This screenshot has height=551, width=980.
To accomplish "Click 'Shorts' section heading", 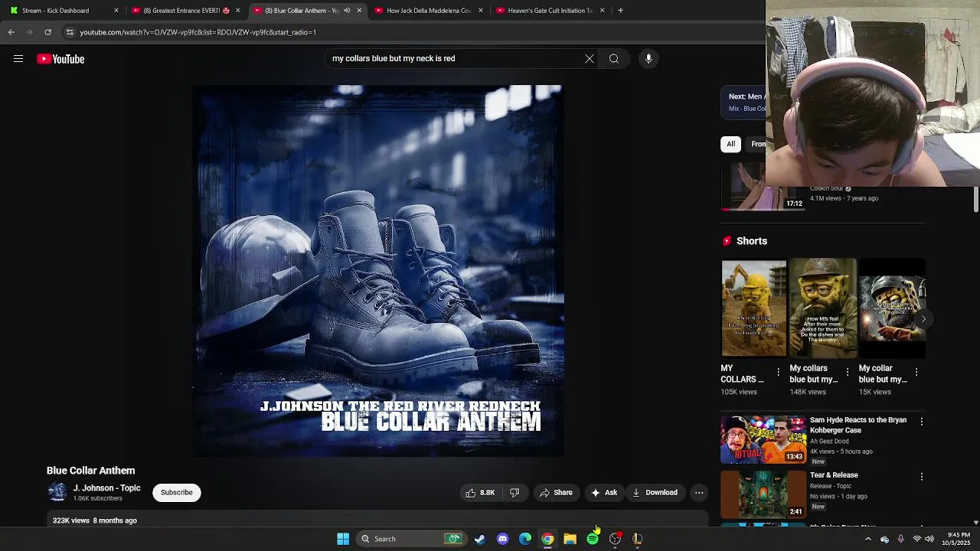I will pos(752,241).
